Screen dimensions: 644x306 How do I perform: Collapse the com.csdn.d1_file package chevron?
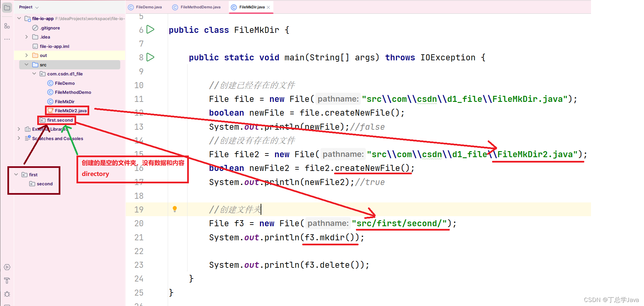tap(34, 73)
